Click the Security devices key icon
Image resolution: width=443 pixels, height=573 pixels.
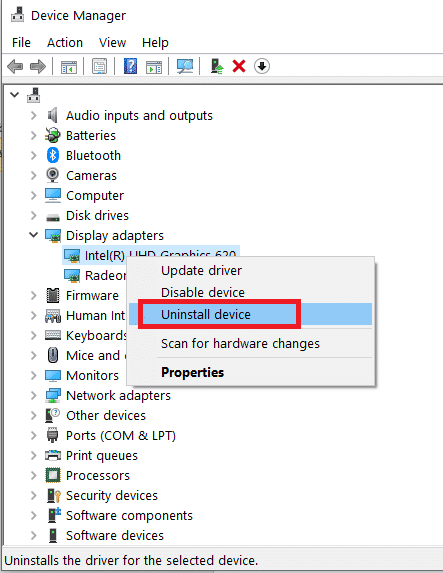click(x=54, y=496)
